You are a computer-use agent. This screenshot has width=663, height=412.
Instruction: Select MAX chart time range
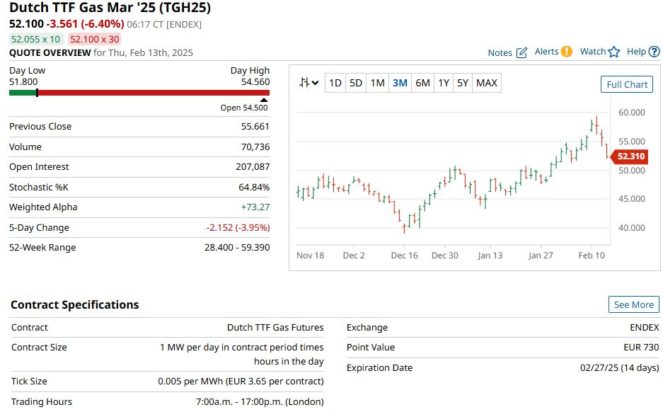coord(487,83)
